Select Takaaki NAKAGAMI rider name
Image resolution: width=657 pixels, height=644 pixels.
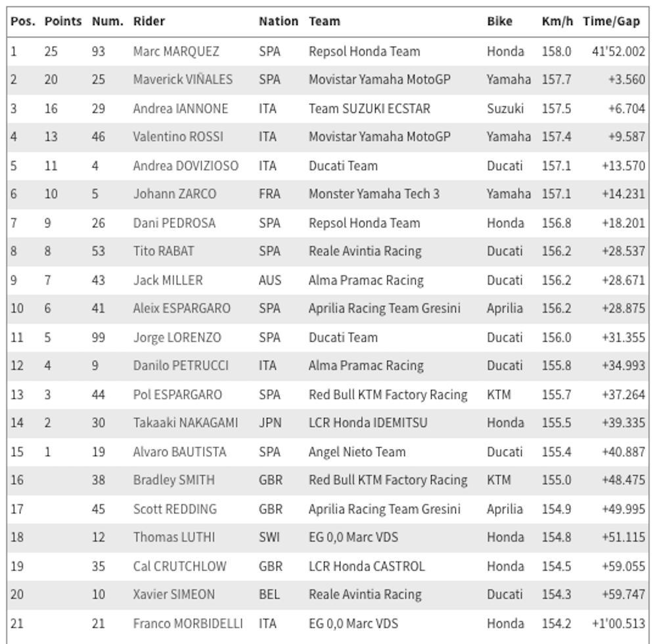(185, 423)
